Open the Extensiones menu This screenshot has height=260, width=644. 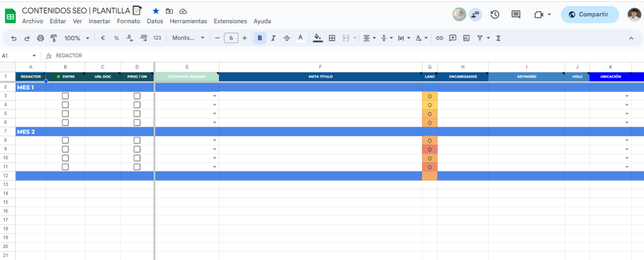(x=230, y=21)
